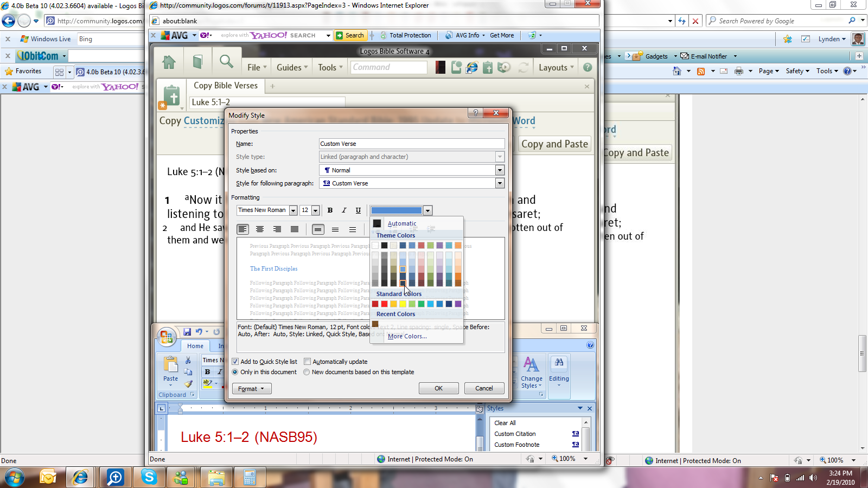Click the Internet Explorer shortcut icon in Logos toolbar

[x=472, y=67]
